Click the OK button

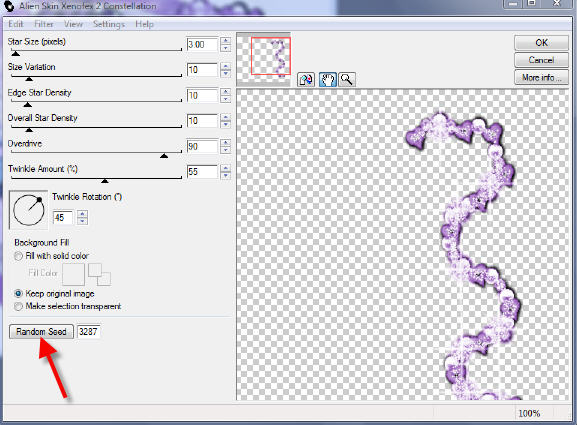[x=541, y=43]
